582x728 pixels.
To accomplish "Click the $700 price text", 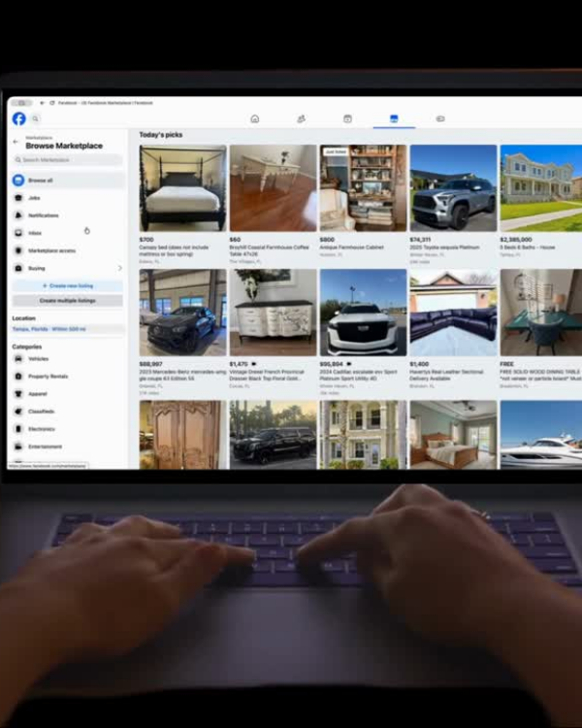I will [x=146, y=240].
